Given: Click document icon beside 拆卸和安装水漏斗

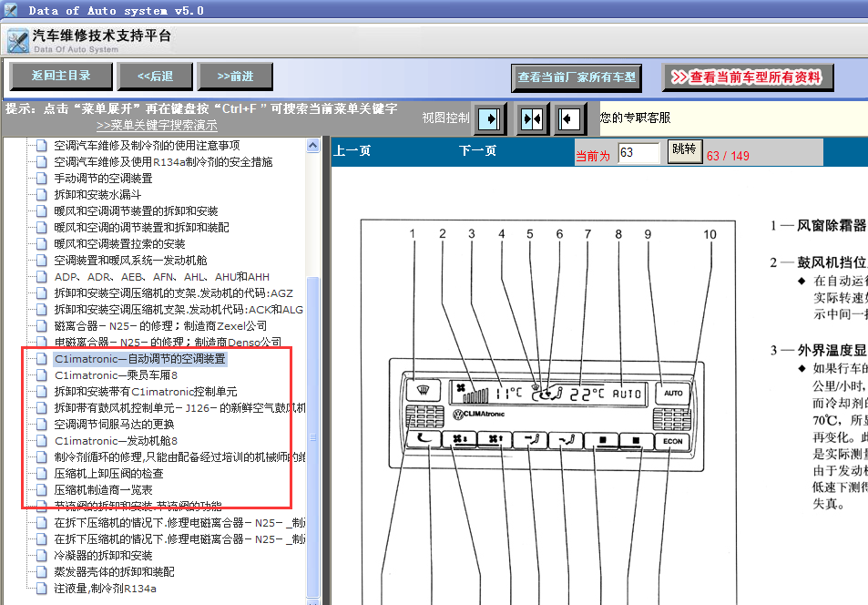Looking at the screenshot, I should pos(41,194).
